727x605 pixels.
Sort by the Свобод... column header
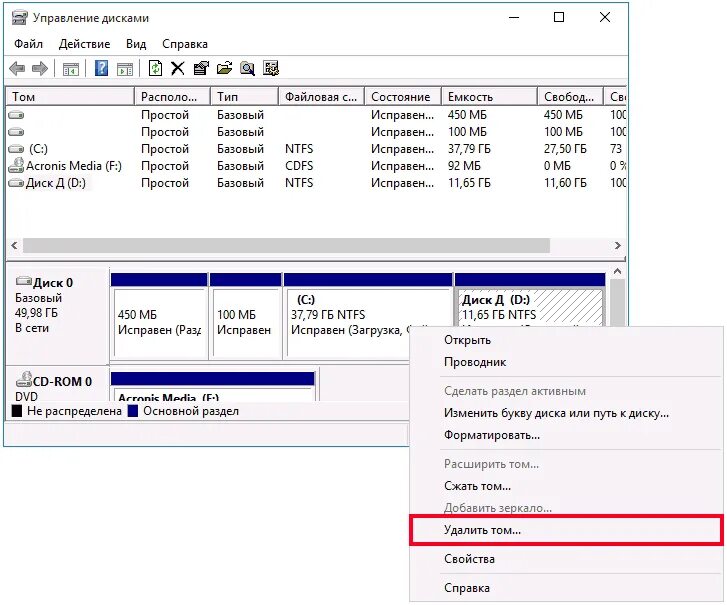[x=571, y=97]
